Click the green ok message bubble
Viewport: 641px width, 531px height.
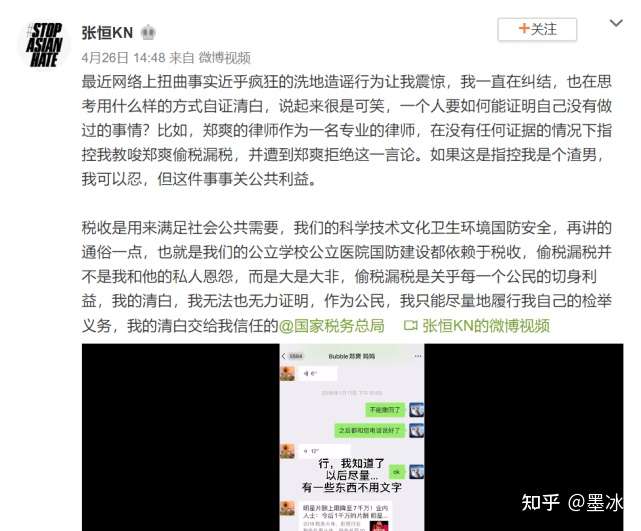coord(396,472)
